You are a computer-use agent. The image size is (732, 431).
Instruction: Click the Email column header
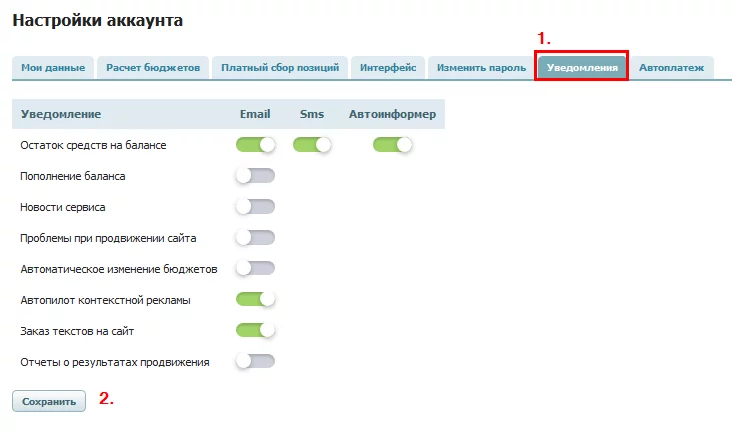[x=255, y=114]
